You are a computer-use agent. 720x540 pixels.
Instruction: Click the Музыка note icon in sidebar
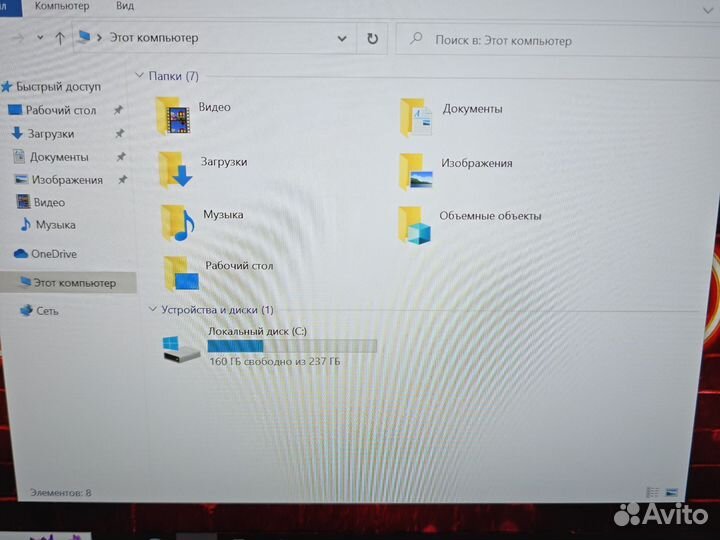[x=25, y=225]
